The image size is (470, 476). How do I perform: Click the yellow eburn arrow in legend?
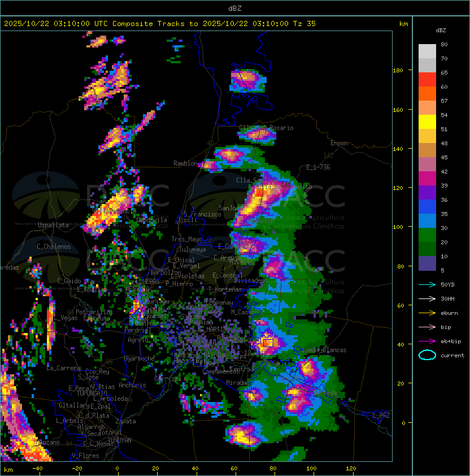(427, 313)
